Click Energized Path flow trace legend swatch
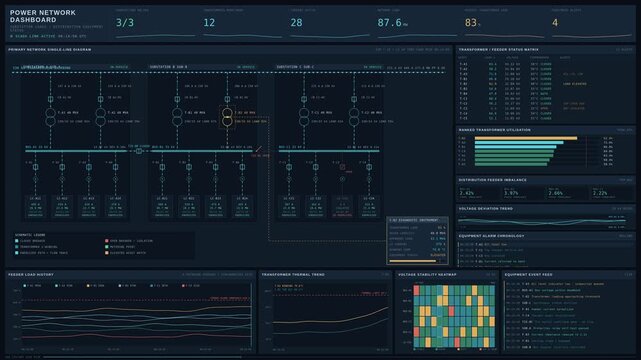 point(17,253)
